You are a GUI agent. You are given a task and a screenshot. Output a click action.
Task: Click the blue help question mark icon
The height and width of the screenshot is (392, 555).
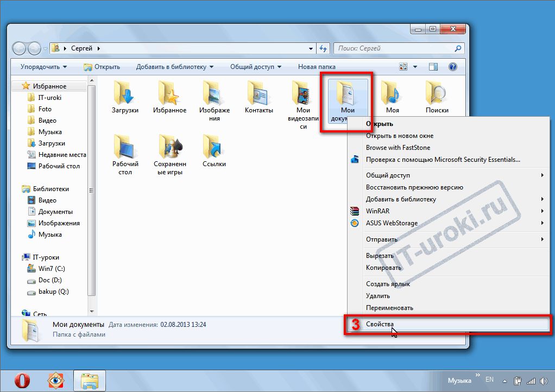(x=452, y=67)
